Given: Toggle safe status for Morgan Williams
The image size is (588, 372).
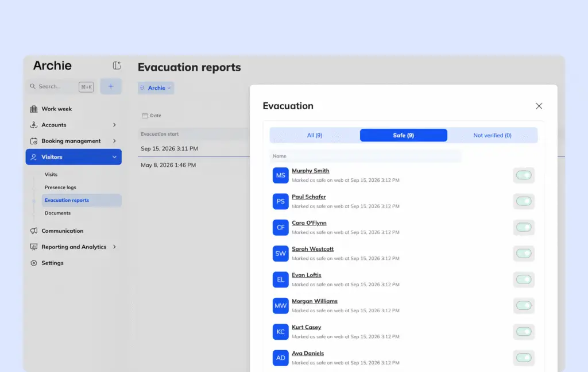Looking at the screenshot, I should click(524, 305).
